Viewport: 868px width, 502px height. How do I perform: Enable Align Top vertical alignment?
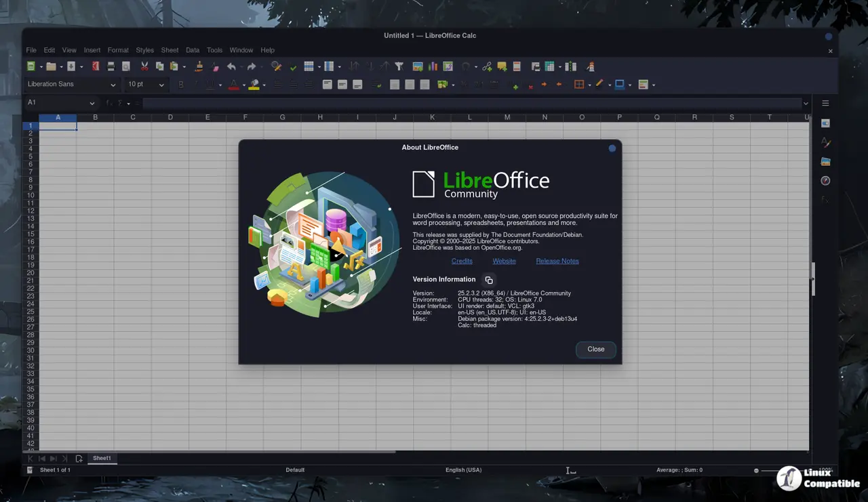point(327,85)
